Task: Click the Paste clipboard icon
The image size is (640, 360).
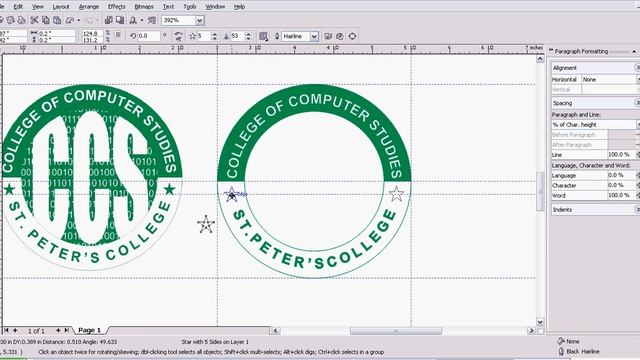Action: 57,20
